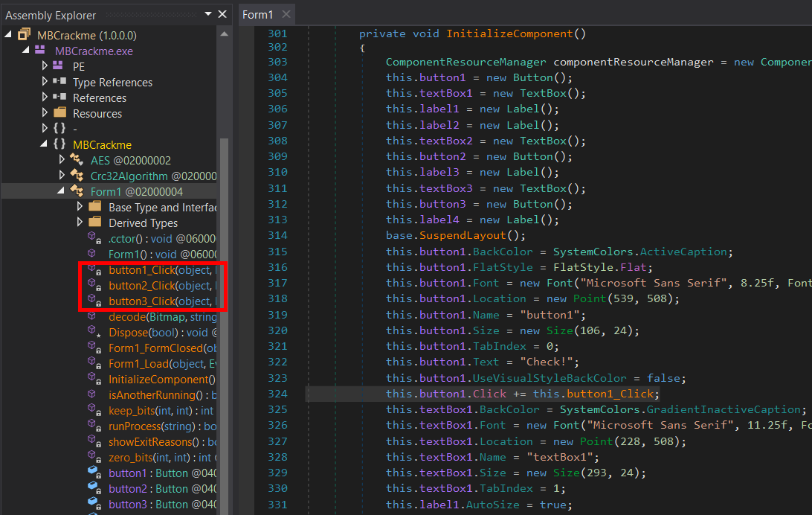Viewport: 812px width, 515px height.
Task: Select decode(Bitmap, string) in the tree
Action: click(163, 316)
